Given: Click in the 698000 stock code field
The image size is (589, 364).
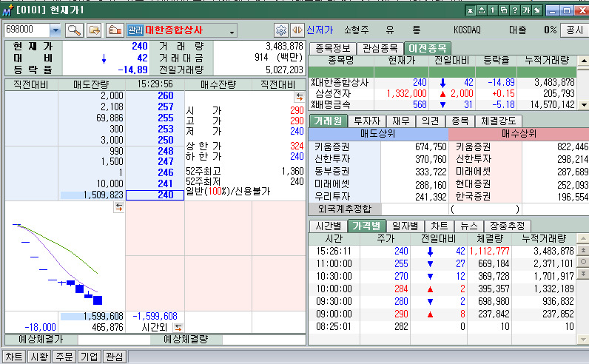Looking at the screenshot, I should pyautogui.click(x=27, y=30).
